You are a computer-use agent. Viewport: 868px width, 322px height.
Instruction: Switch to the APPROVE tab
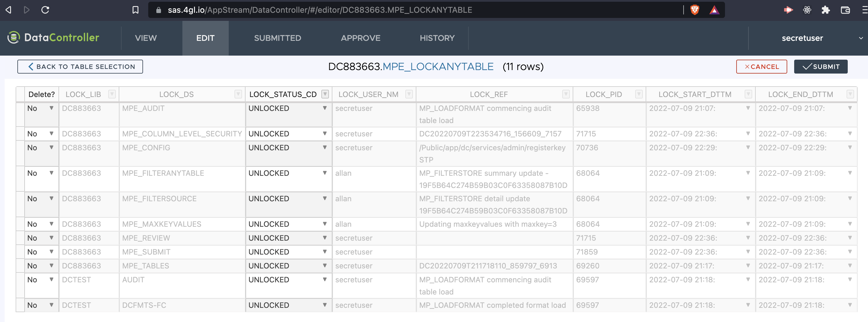[360, 38]
